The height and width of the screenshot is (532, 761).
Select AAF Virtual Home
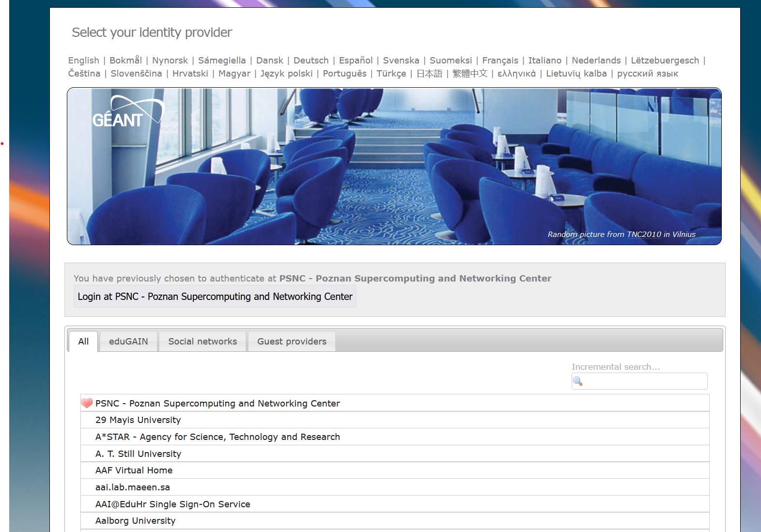point(395,470)
